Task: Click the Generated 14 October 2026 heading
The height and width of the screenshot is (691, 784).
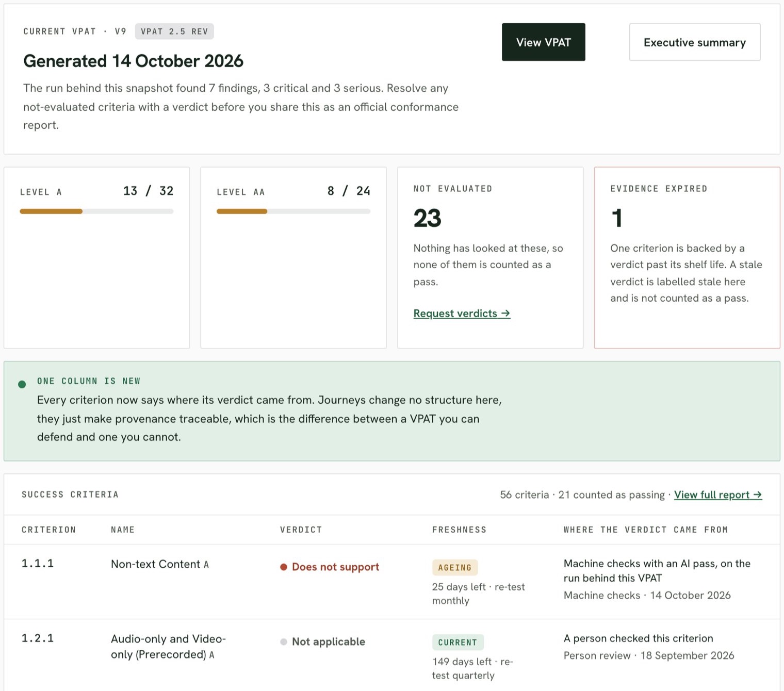Action: [133, 61]
